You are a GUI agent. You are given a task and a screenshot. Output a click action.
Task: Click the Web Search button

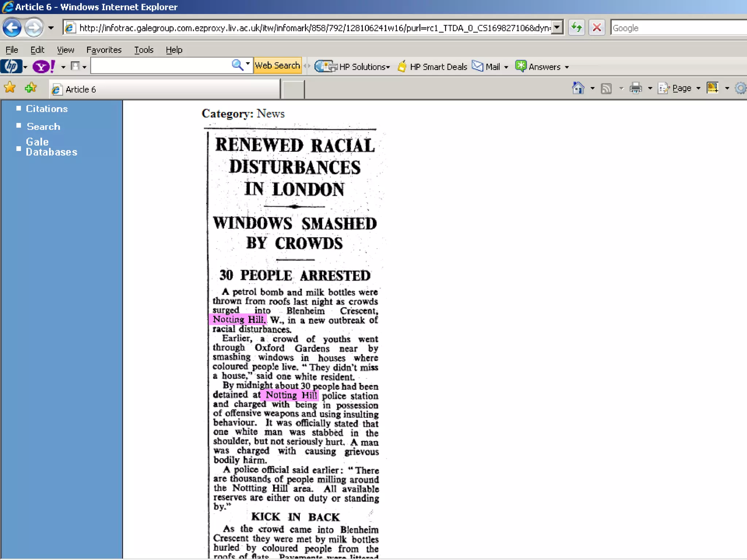(x=277, y=66)
